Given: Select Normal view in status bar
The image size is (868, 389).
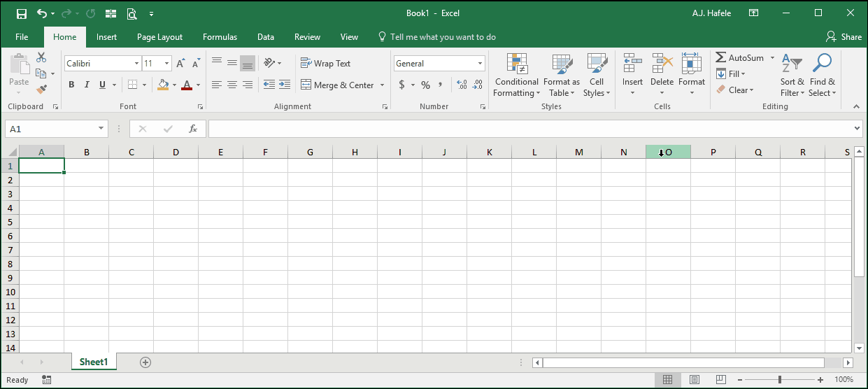Looking at the screenshot, I should 668,379.
